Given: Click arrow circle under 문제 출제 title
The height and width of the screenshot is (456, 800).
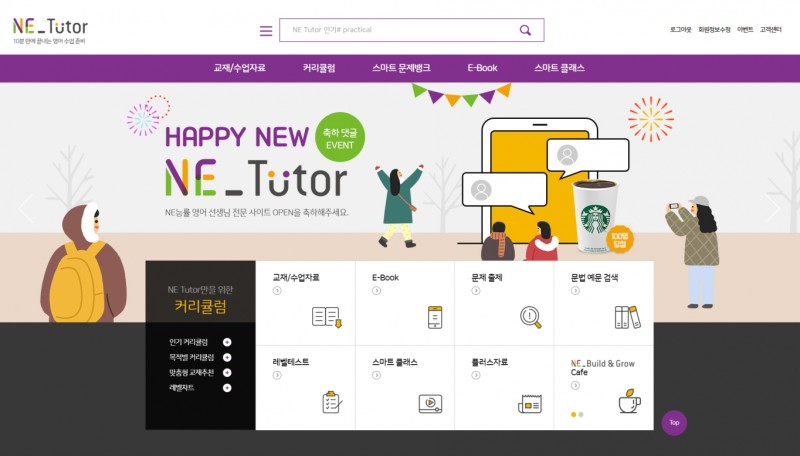Looking at the screenshot, I should point(476,290).
